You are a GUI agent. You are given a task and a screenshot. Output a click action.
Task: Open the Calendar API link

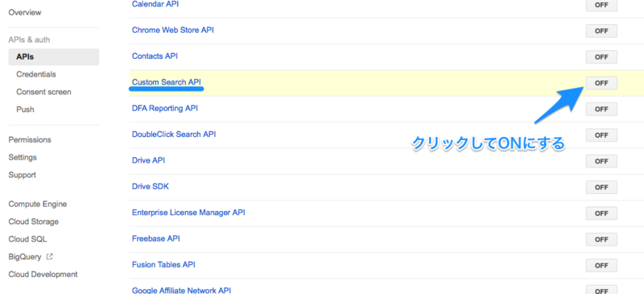(x=155, y=4)
